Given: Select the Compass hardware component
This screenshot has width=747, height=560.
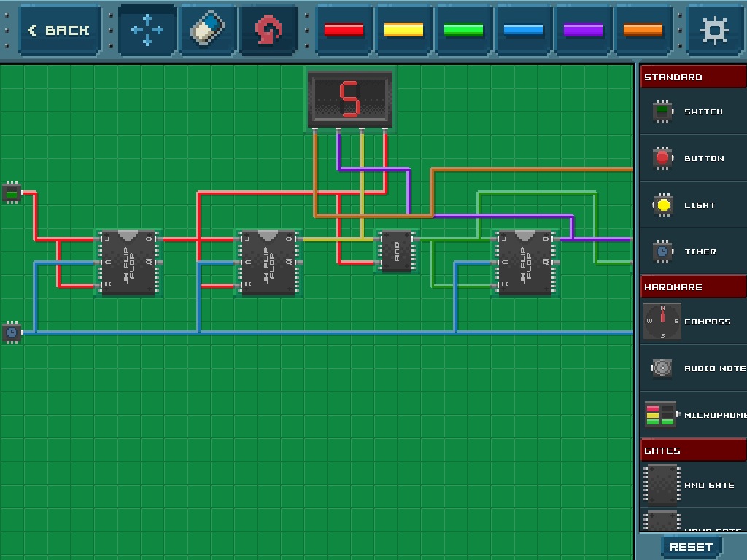Looking at the screenshot, I should pyautogui.click(x=692, y=322).
